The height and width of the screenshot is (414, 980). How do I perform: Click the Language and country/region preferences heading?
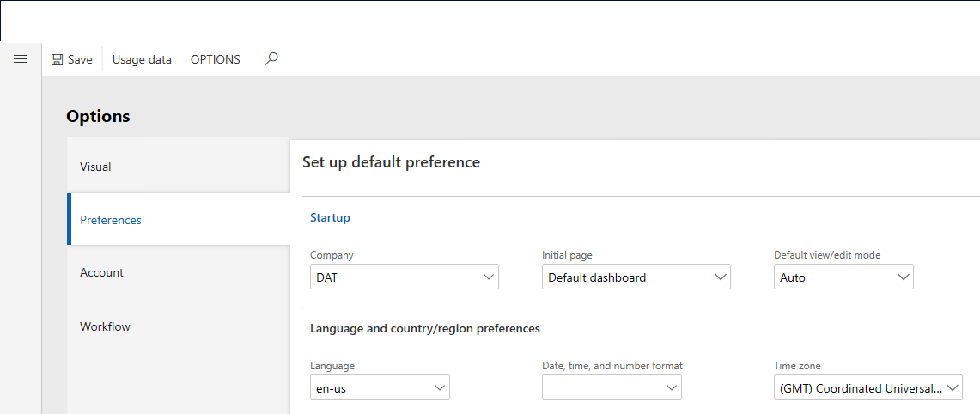[425, 328]
